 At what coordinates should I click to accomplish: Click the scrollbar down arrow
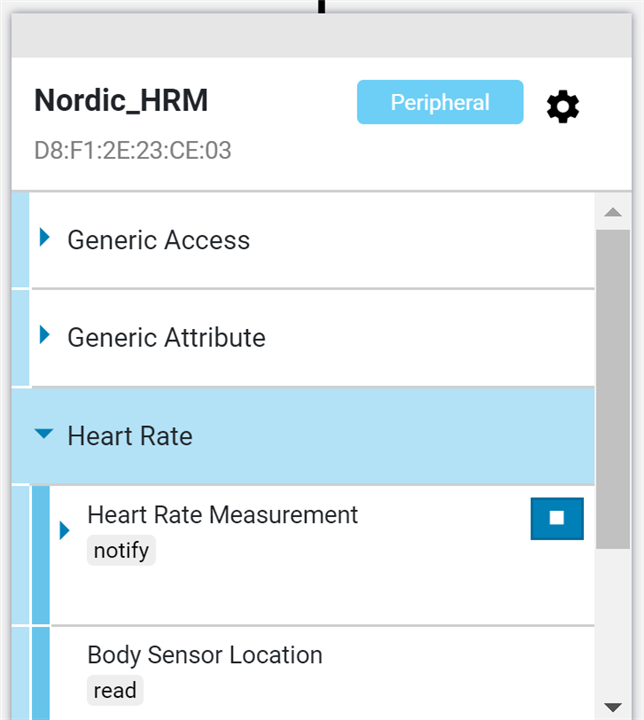(x=613, y=706)
